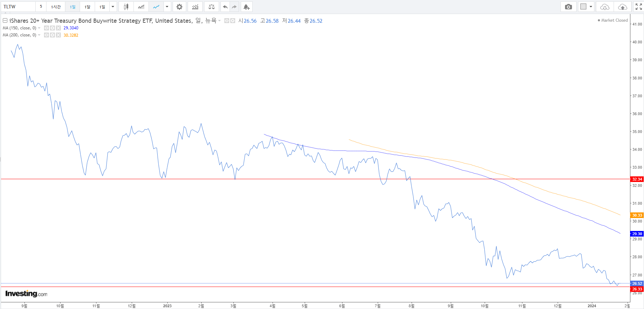Screen dimensions: 644x309
Task: Open the time interval dropdown arrow
Action: 113,7
